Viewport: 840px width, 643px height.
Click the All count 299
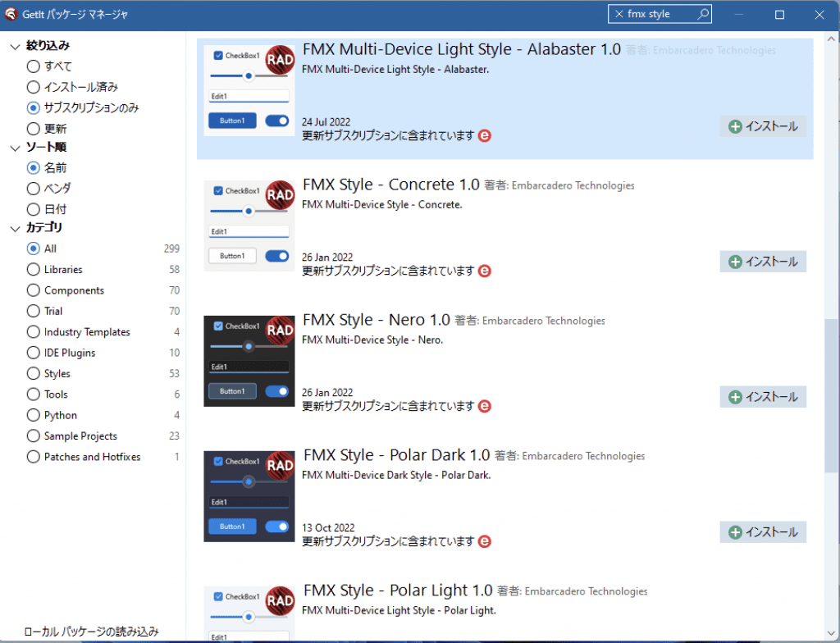pyautogui.click(x=171, y=249)
